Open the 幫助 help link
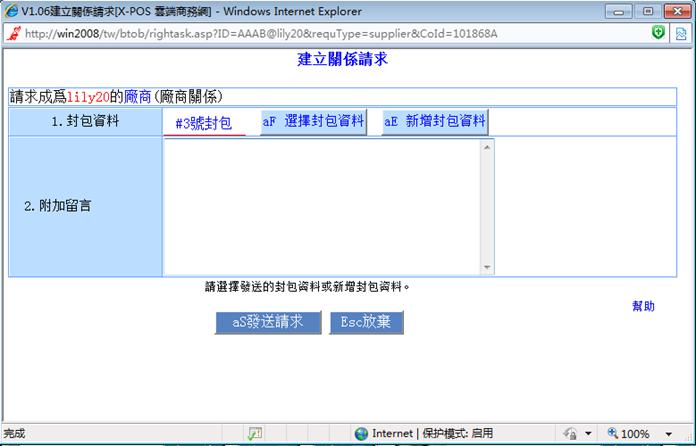The height and width of the screenshot is (446, 696). 643,306
